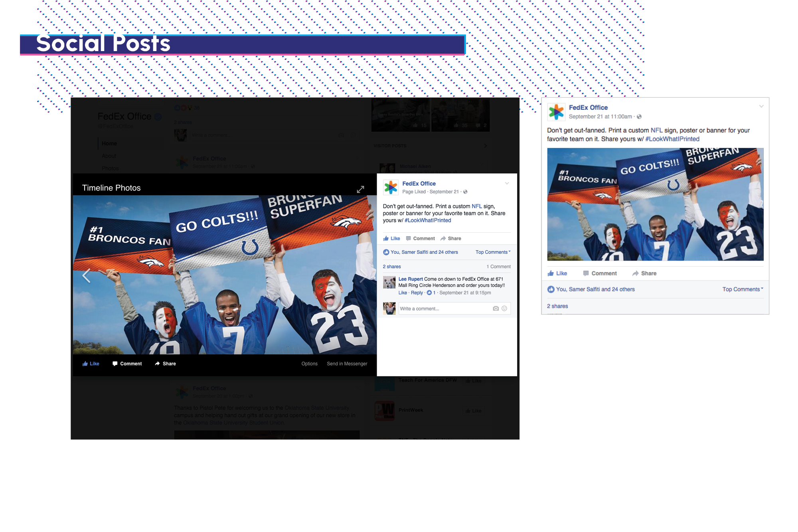The width and height of the screenshot is (798, 532).
Task: Click the Write a comment field
Action: [x=454, y=309]
